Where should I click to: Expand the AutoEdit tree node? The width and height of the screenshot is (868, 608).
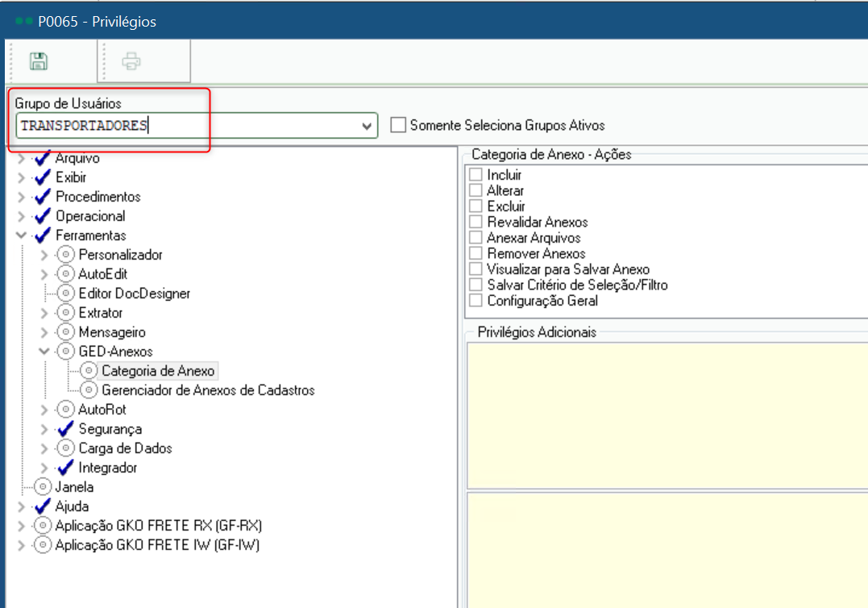[44, 274]
